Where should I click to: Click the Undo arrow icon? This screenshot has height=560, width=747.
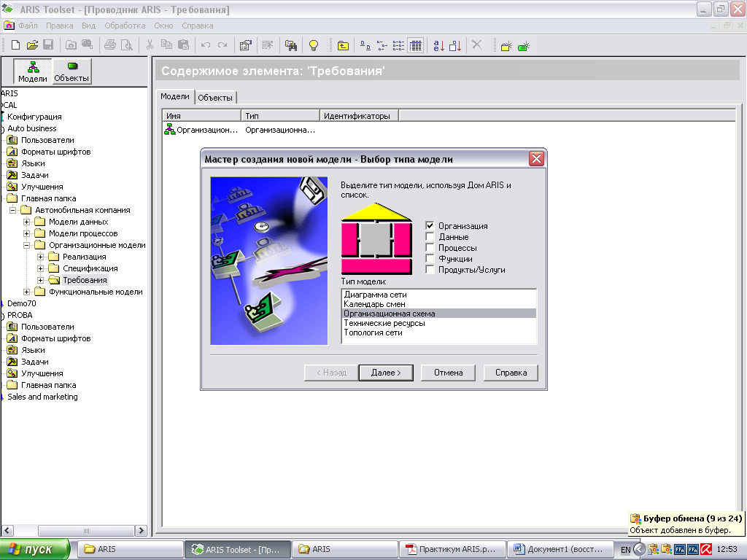point(206,45)
